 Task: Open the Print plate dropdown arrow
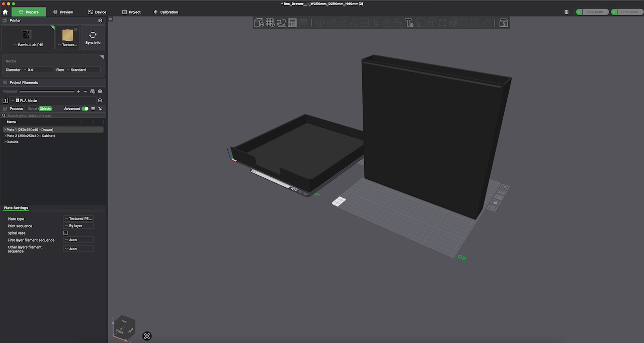pos(614,12)
